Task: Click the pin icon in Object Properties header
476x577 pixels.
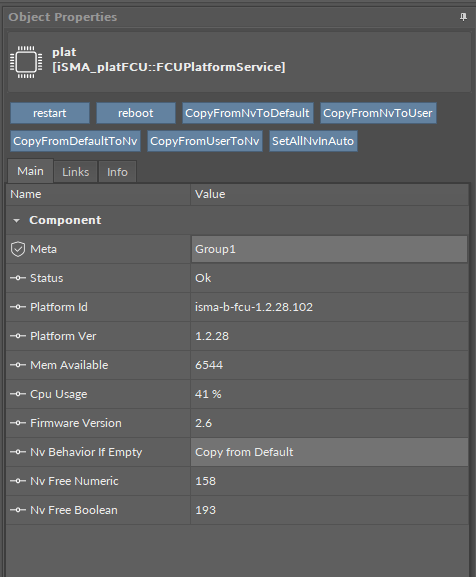Action: coord(463,17)
